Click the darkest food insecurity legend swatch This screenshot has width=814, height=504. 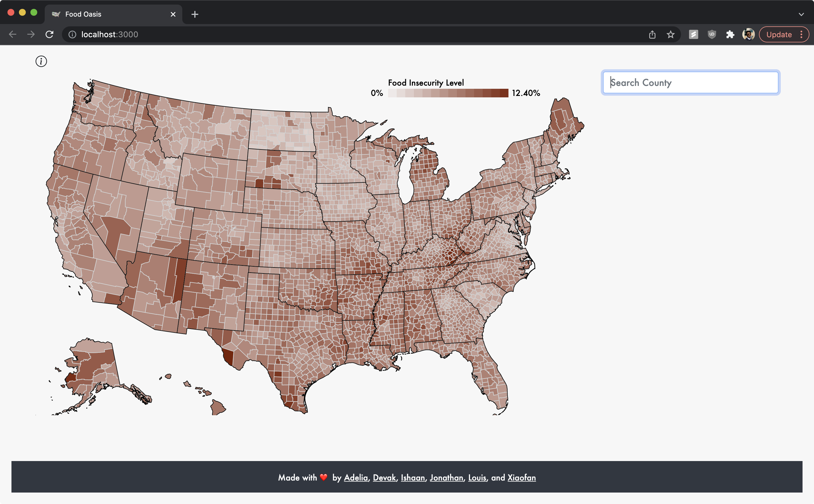504,93
